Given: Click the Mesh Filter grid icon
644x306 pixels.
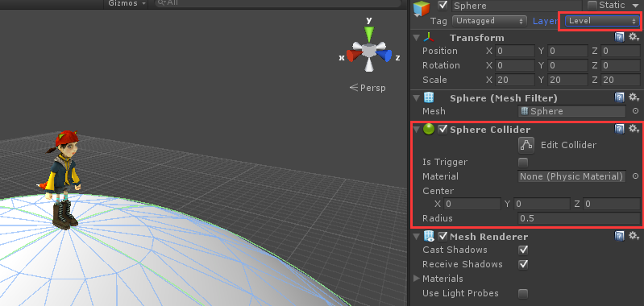Looking at the screenshot, I should [x=429, y=97].
